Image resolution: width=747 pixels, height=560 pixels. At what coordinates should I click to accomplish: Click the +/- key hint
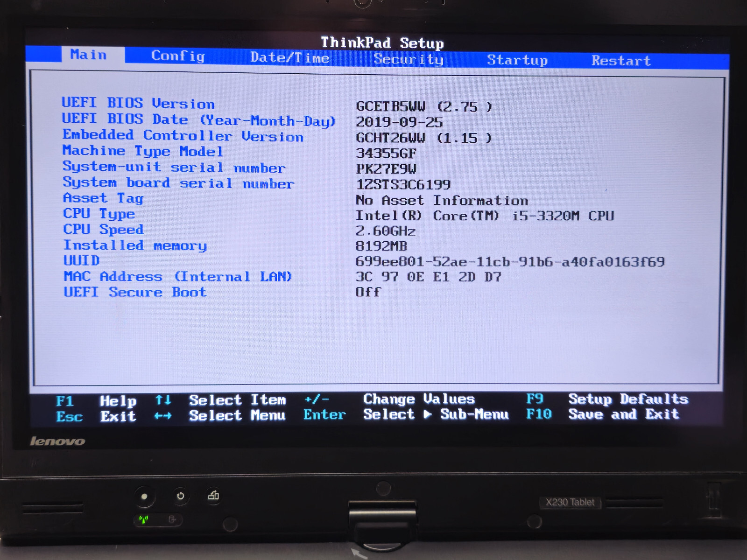317,399
